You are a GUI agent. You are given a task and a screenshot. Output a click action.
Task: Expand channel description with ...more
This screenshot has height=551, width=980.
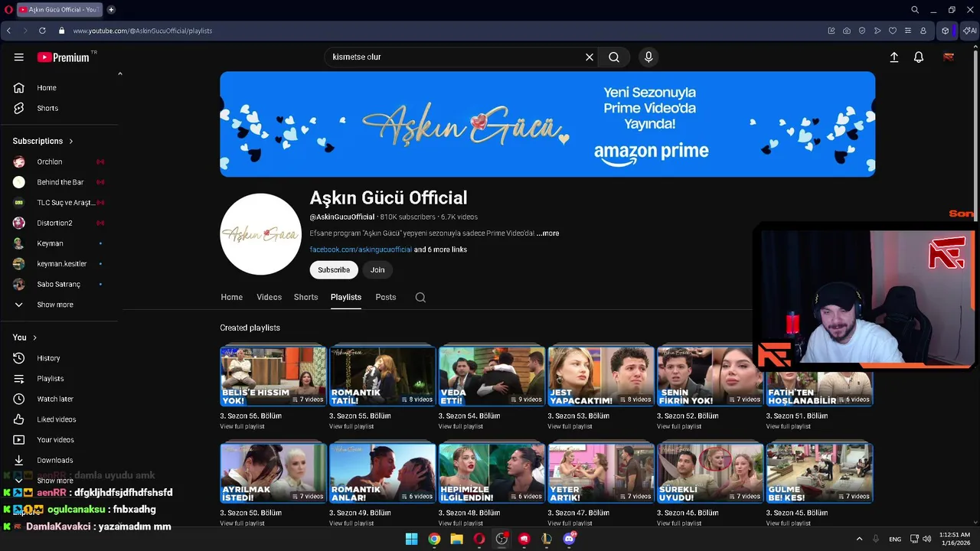pyautogui.click(x=547, y=233)
